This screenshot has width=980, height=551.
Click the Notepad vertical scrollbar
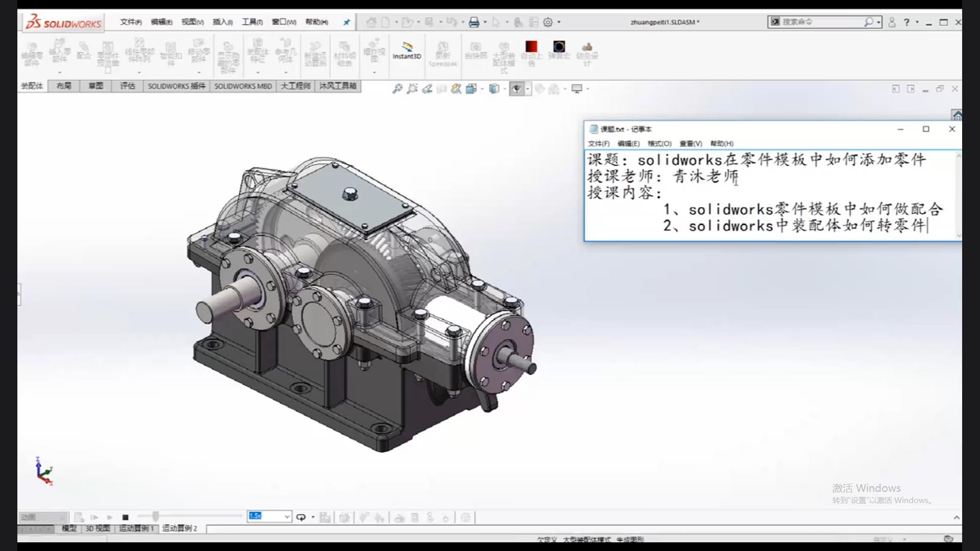958,195
